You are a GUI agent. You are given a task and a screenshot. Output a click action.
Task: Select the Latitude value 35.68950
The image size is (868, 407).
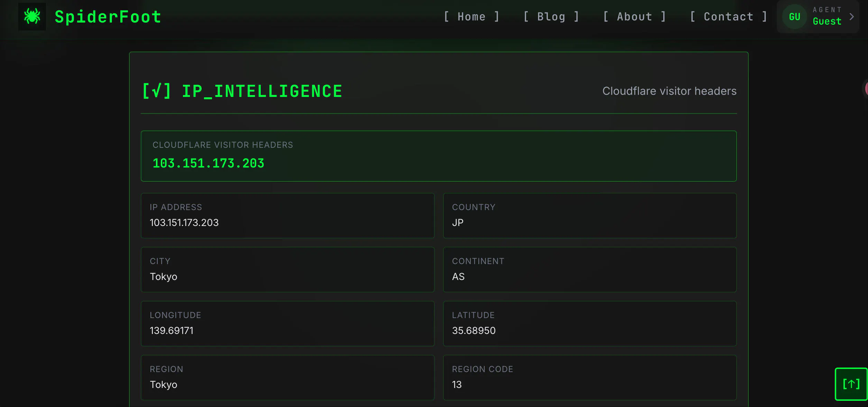pyautogui.click(x=474, y=331)
